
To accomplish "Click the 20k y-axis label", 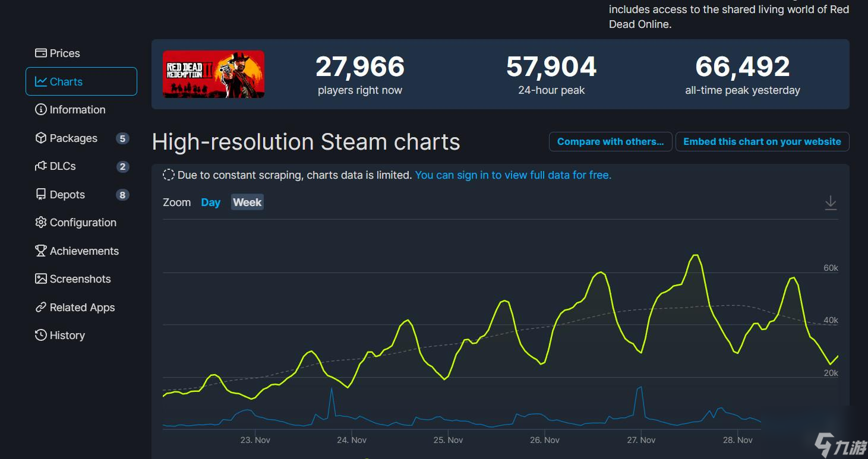I will click(831, 373).
